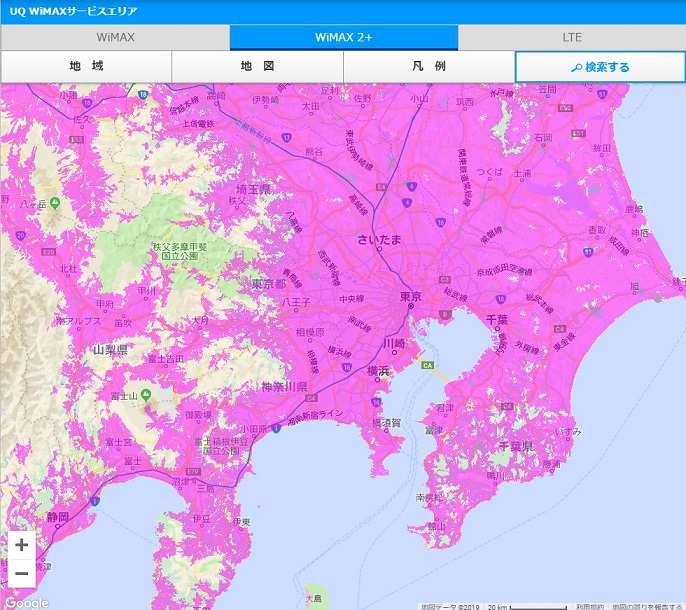Click the 御殿場 city label

click(x=198, y=414)
